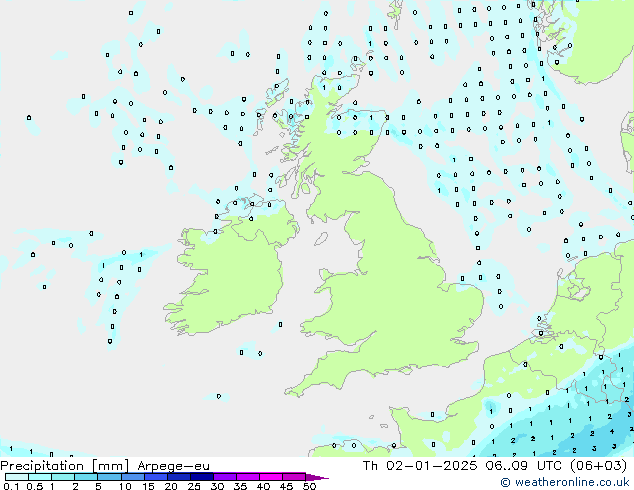634x490 pixels.
Task: Click the 35–40 mm legend swatch
Action: pos(247,477)
